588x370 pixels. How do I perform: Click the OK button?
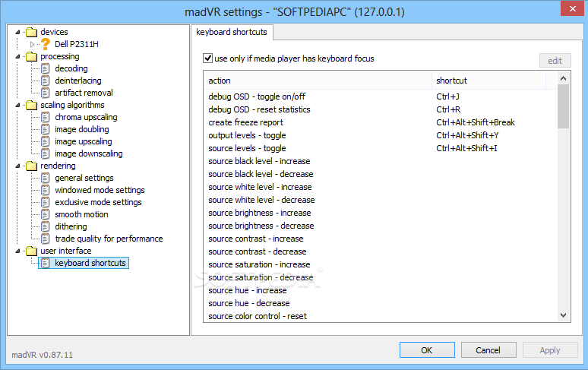[x=427, y=350]
